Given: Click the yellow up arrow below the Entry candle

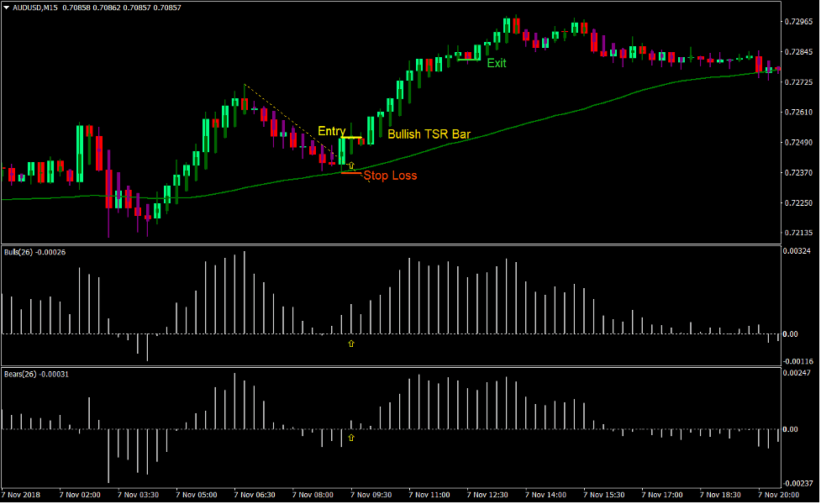Looking at the screenshot, I should (x=351, y=165).
